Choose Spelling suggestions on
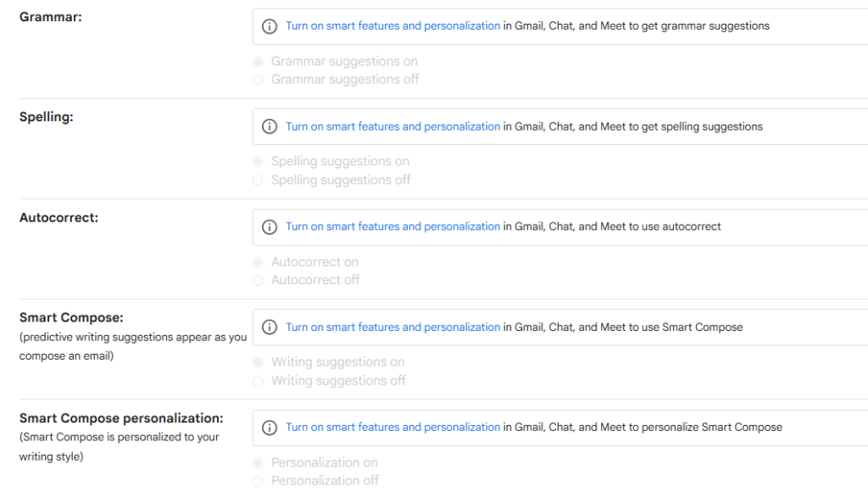This screenshot has height=498, width=868. click(258, 161)
